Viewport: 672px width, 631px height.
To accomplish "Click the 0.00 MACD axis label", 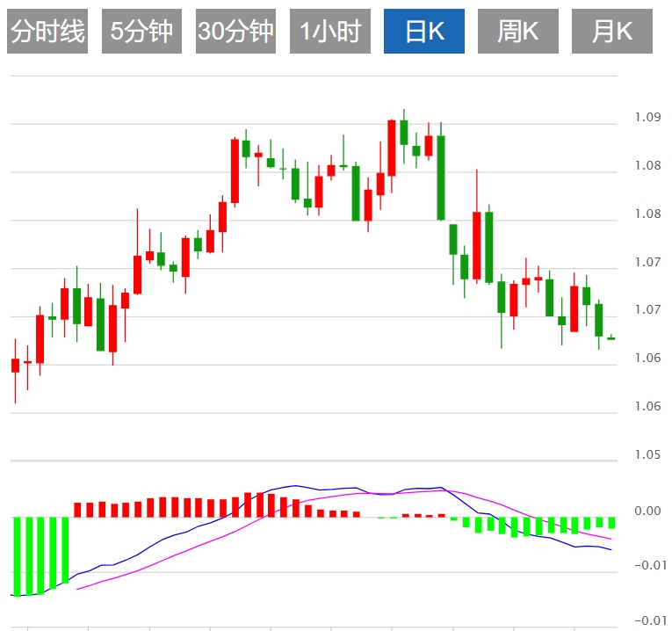I will (x=647, y=511).
